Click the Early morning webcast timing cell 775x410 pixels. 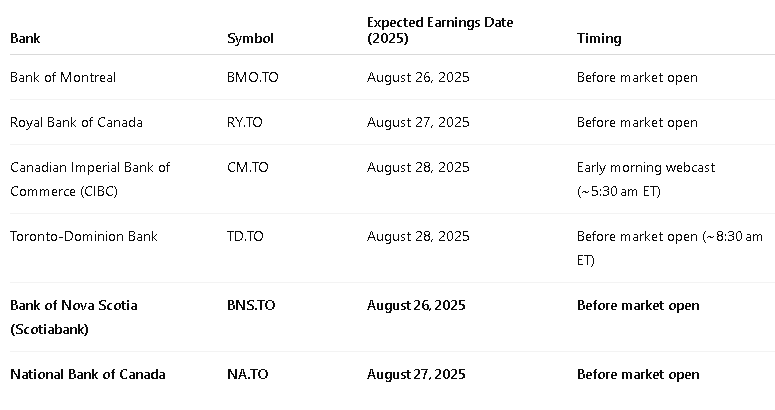(x=646, y=178)
